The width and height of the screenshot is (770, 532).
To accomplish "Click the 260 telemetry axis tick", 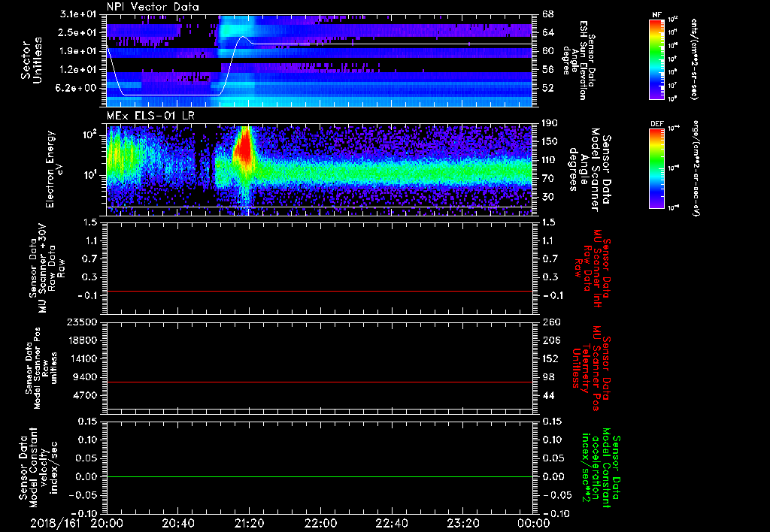I will (550, 322).
